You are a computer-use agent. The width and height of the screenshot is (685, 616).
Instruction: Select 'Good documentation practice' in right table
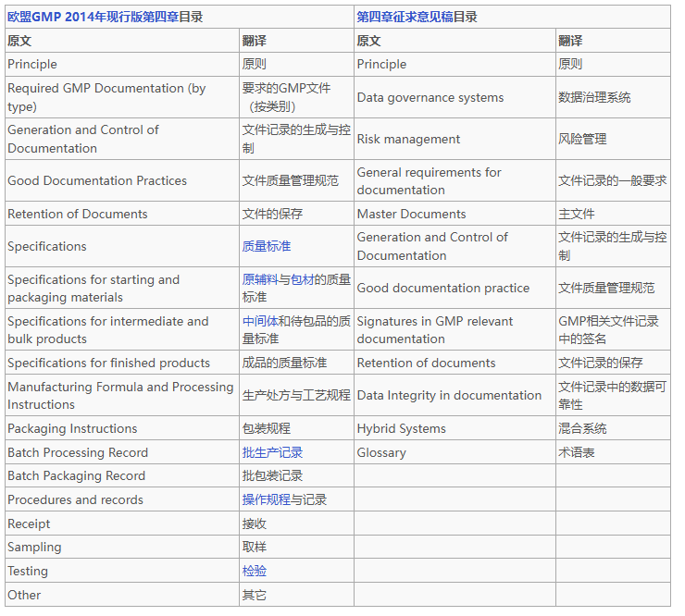455,289
